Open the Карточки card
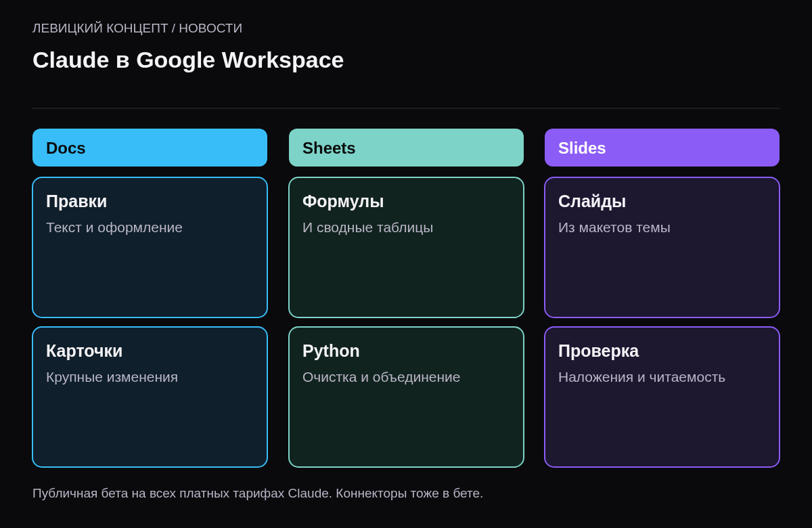812x528 pixels. click(x=150, y=397)
